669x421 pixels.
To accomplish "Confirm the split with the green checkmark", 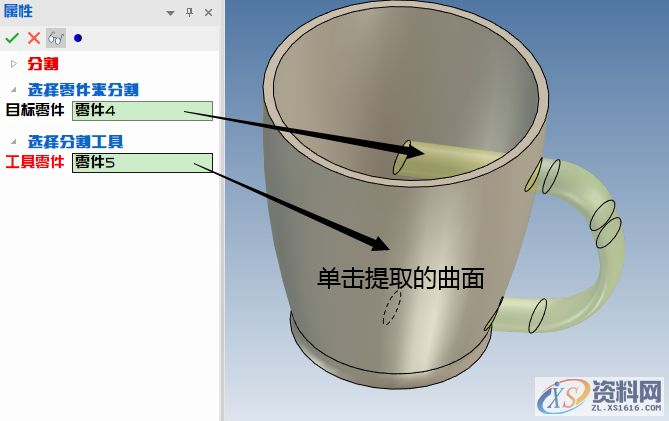I will pyautogui.click(x=12, y=38).
